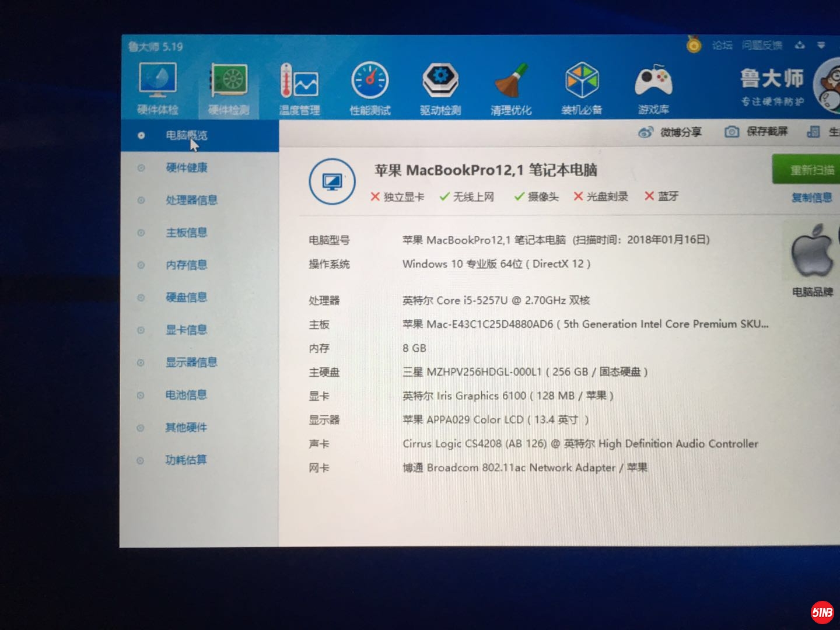Launch 性能测试 performance benchmark
This screenshot has height=630, width=840.
[370, 87]
